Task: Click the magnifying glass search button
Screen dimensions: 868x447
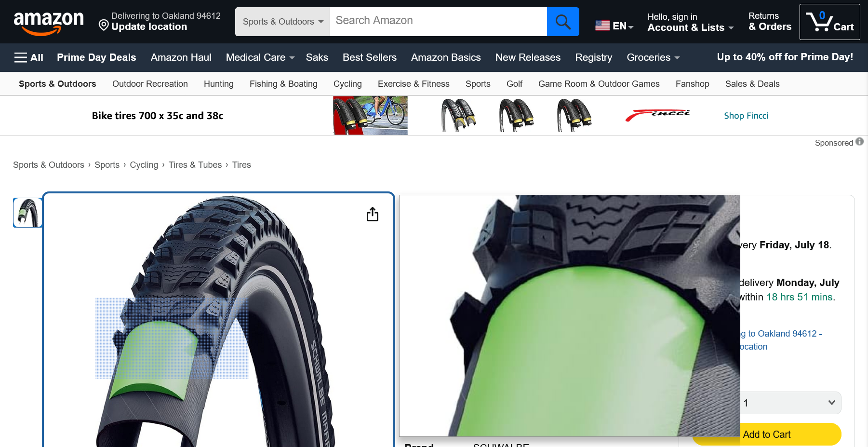Action: [x=563, y=22]
